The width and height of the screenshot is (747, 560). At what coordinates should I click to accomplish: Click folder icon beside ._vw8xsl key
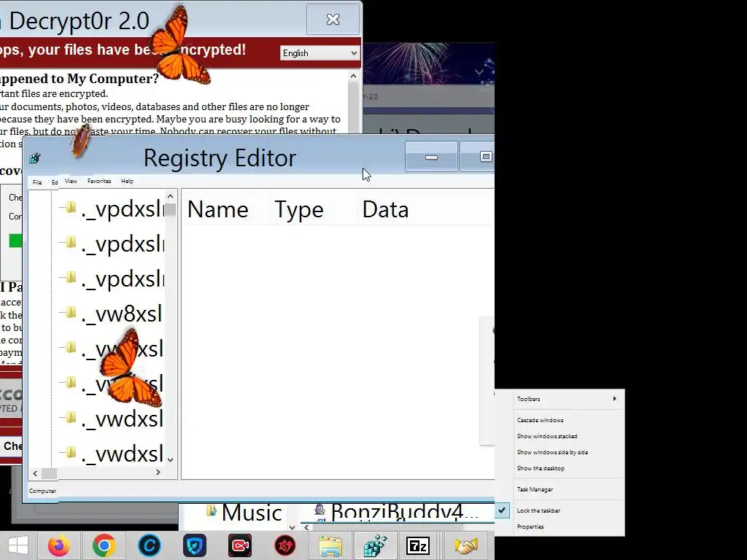[71, 312]
